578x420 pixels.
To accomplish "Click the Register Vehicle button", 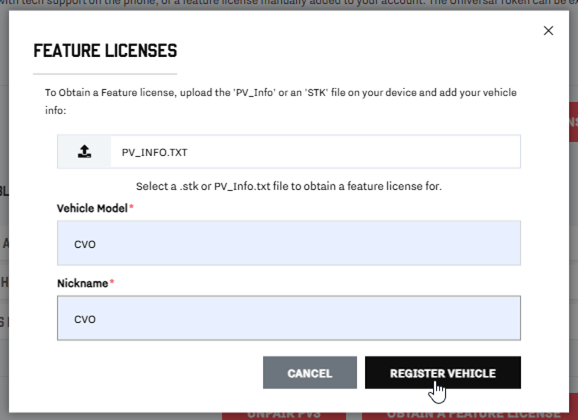I will [x=443, y=372].
